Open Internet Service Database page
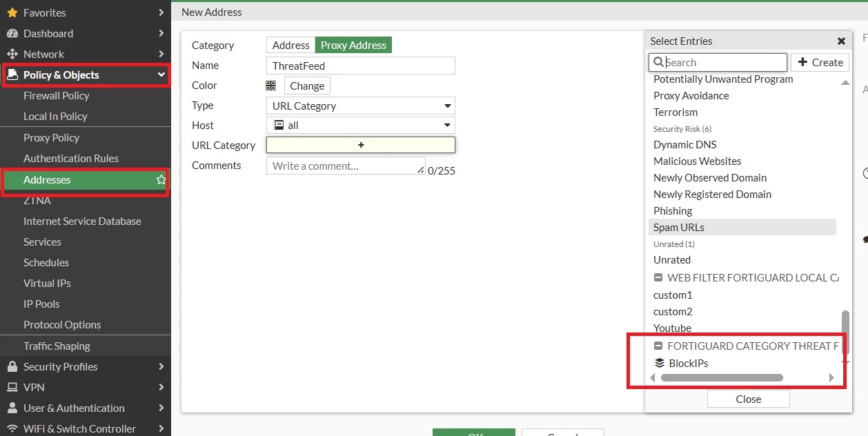 click(x=82, y=221)
